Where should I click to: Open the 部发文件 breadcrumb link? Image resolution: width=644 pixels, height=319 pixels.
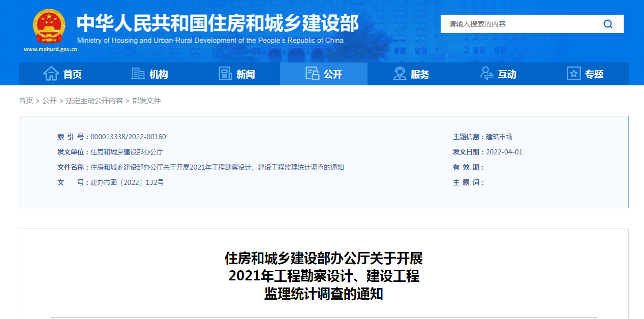(146, 101)
